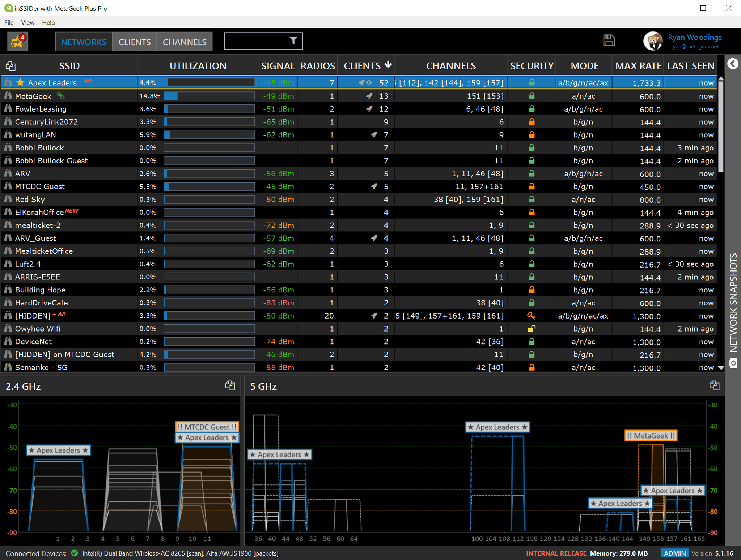Click the Apex Leaders label near channel 112
This screenshot has width=741, height=560.
coord(497,427)
